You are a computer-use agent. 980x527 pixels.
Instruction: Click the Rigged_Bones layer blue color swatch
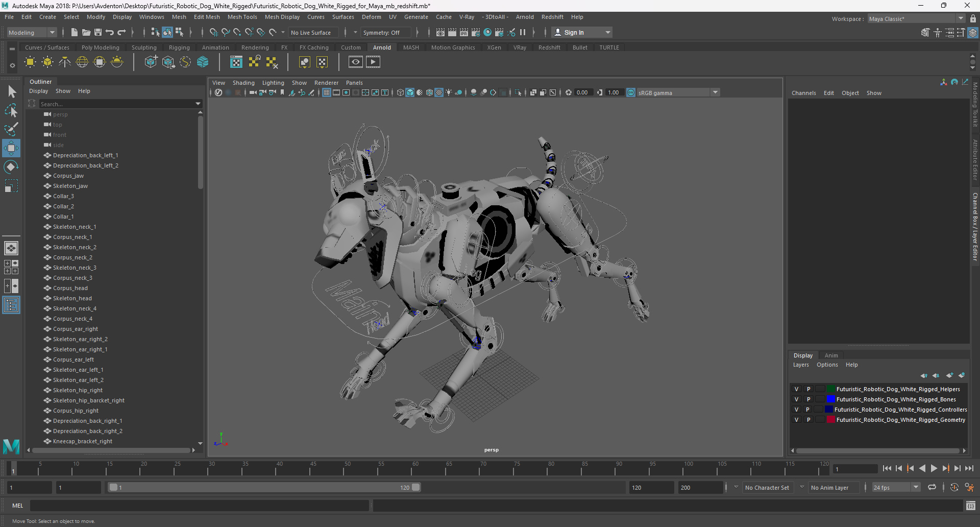coord(830,399)
